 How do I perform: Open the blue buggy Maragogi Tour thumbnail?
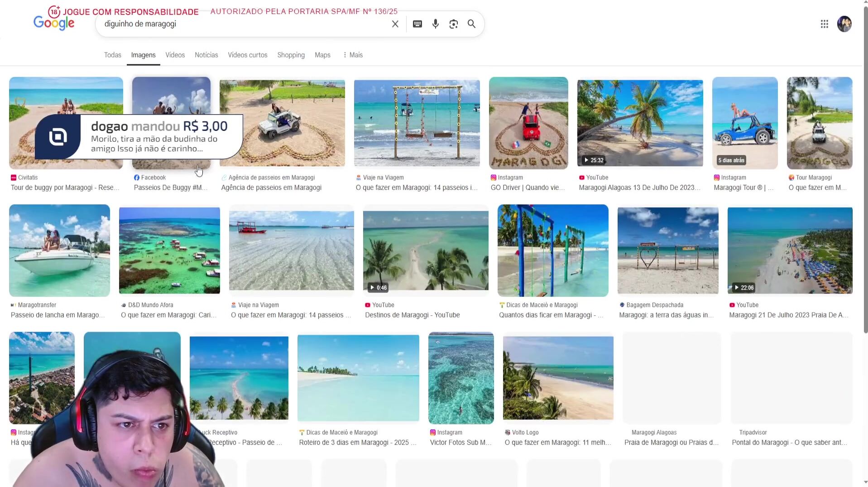[745, 123]
